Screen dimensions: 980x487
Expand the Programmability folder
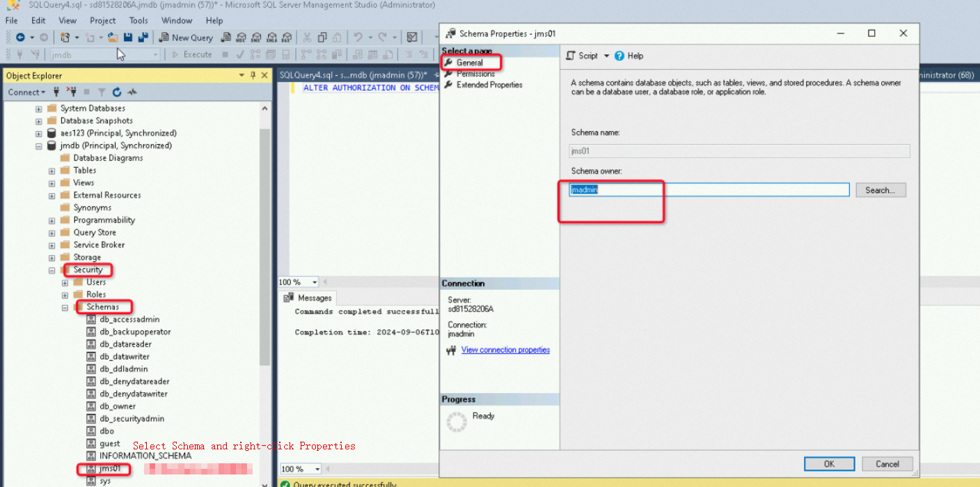tap(52, 220)
